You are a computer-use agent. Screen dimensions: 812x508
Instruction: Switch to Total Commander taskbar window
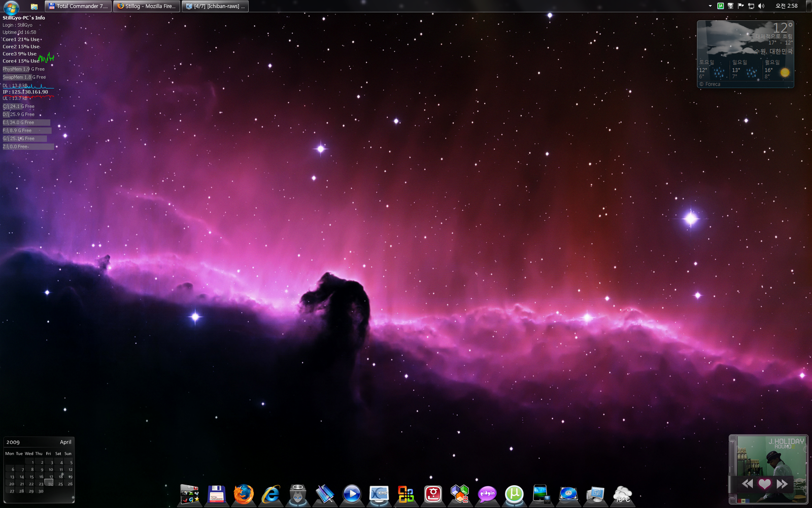tap(78, 6)
